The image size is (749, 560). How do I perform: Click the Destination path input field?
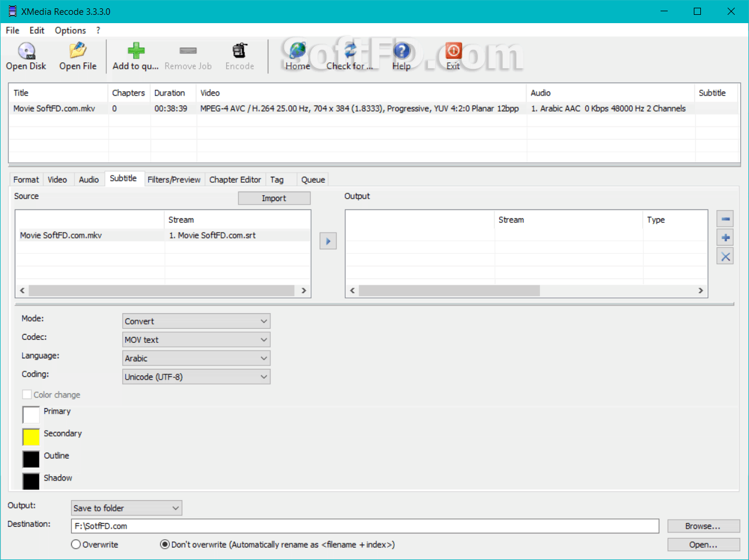(x=365, y=526)
